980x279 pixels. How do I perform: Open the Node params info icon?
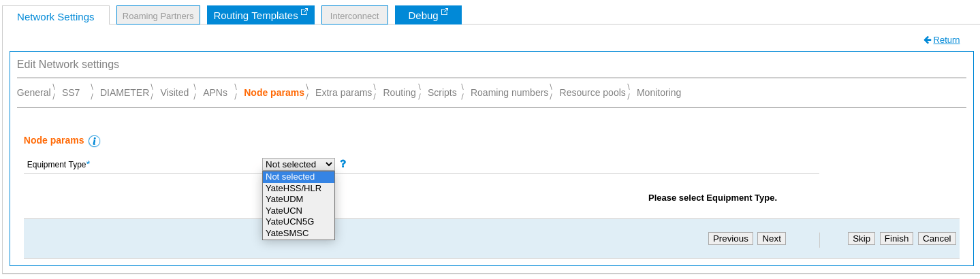[95, 141]
